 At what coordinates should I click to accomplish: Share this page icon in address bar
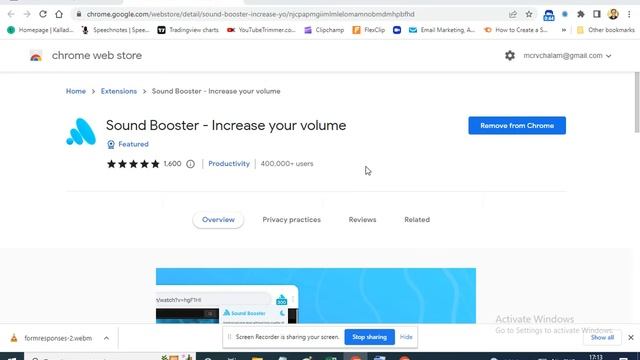pos(513,14)
